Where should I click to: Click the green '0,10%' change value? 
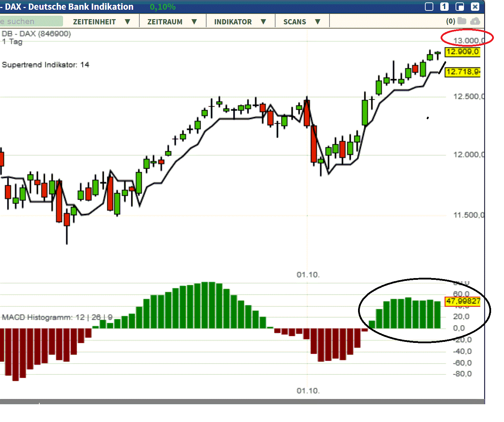point(163,7)
